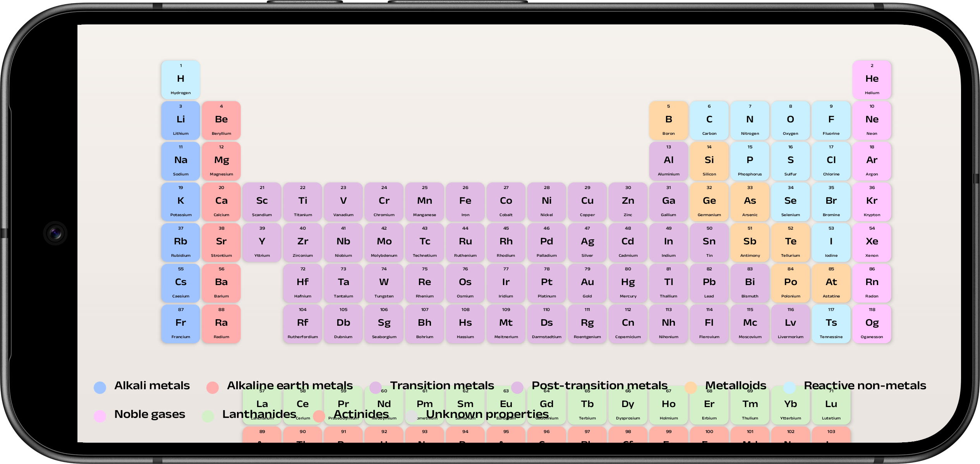
Task: Click the Alkaline earth metals legend label
Action: click(290, 386)
